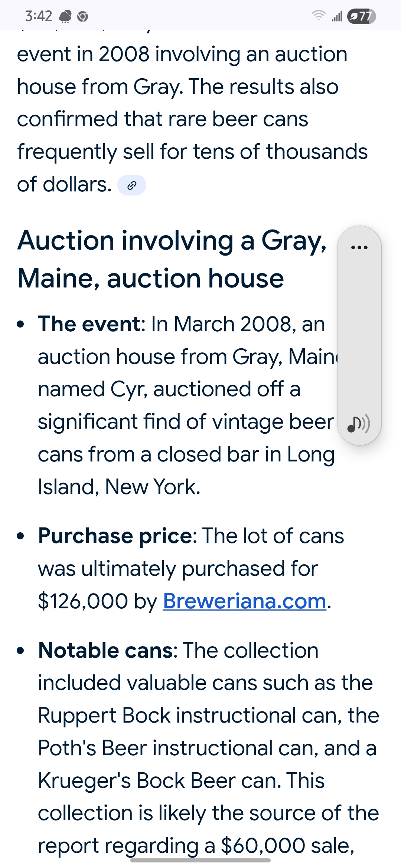Tap the cloud weather notification icon
This screenshot has height=868, width=401.
(x=65, y=17)
